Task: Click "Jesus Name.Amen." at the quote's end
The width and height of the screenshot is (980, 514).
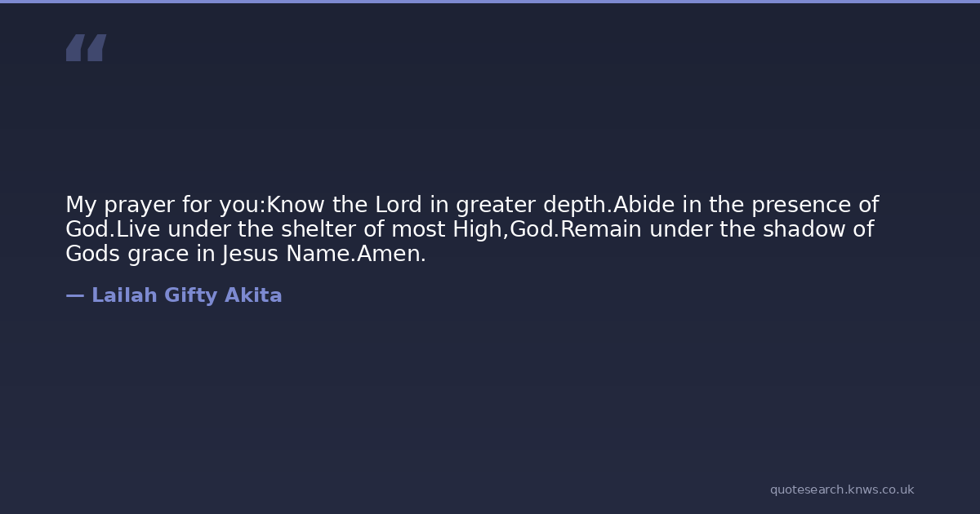Action: pyautogui.click(x=323, y=255)
